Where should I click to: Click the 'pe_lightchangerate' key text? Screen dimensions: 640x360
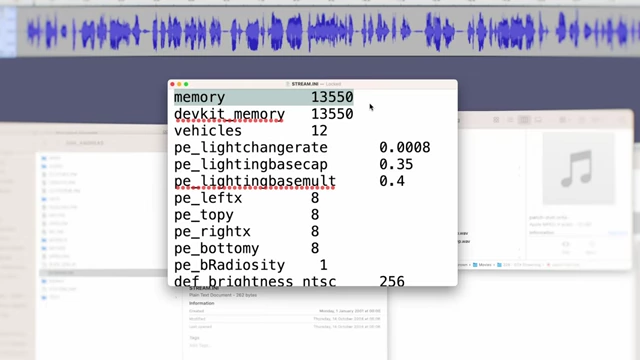pyautogui.click(x=251, y=148)
